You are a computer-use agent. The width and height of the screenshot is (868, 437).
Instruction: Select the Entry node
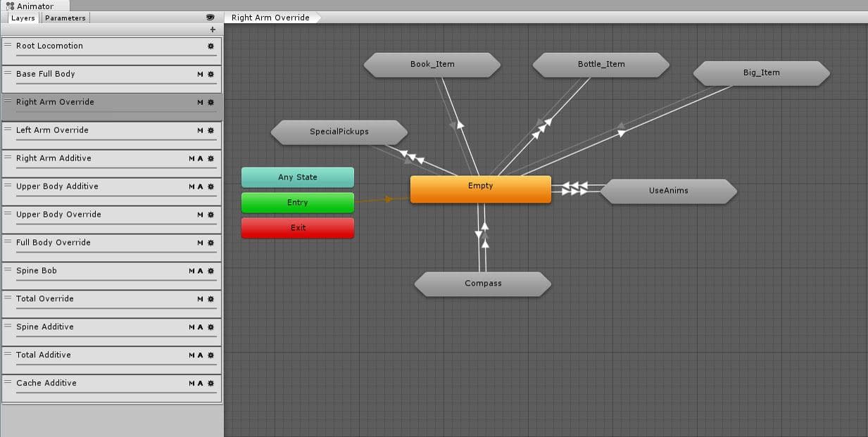click(x=297, y=203)
